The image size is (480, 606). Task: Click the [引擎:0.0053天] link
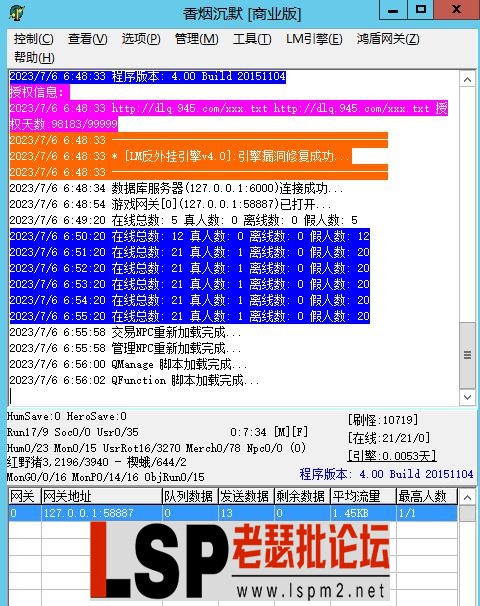tap(392, 456)
